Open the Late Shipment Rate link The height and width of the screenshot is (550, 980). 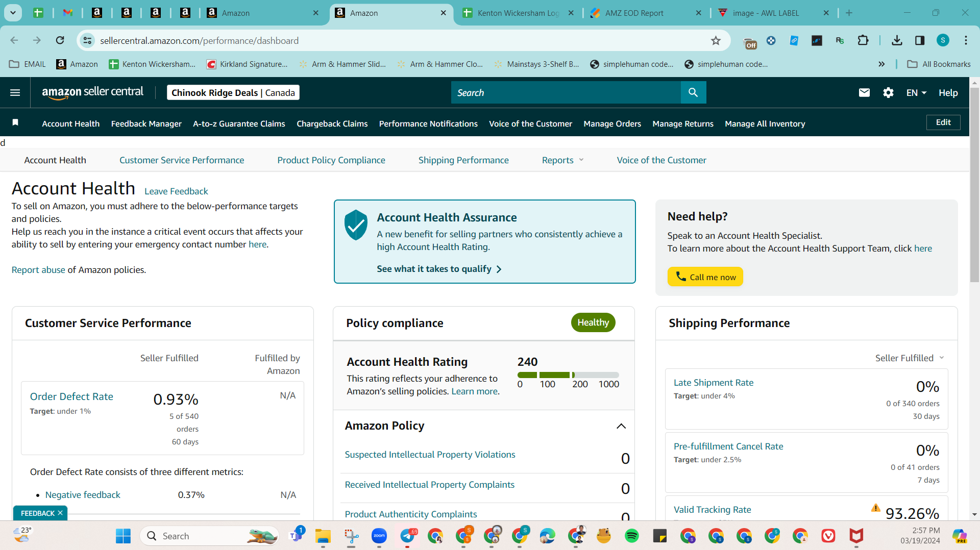713,382
